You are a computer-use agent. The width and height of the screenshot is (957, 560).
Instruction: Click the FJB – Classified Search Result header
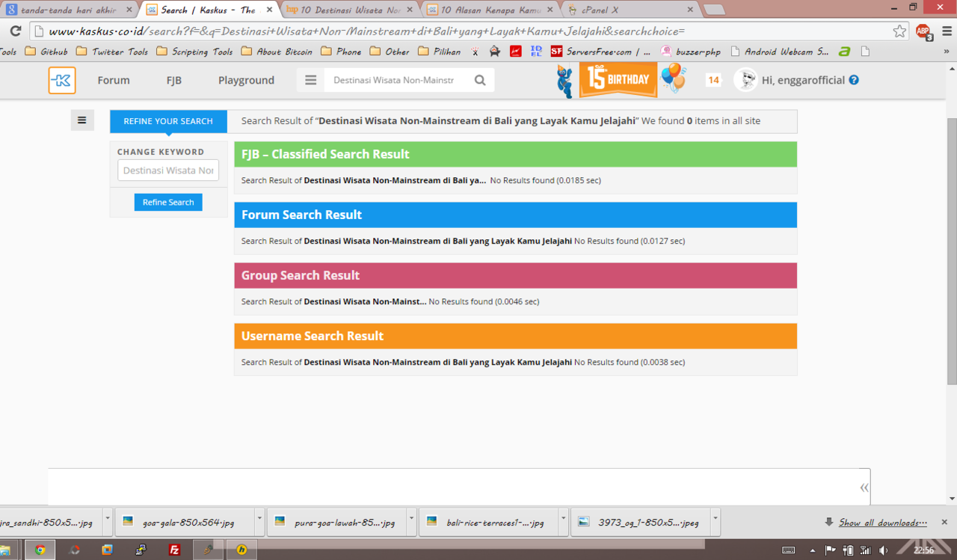pos(515,154)
